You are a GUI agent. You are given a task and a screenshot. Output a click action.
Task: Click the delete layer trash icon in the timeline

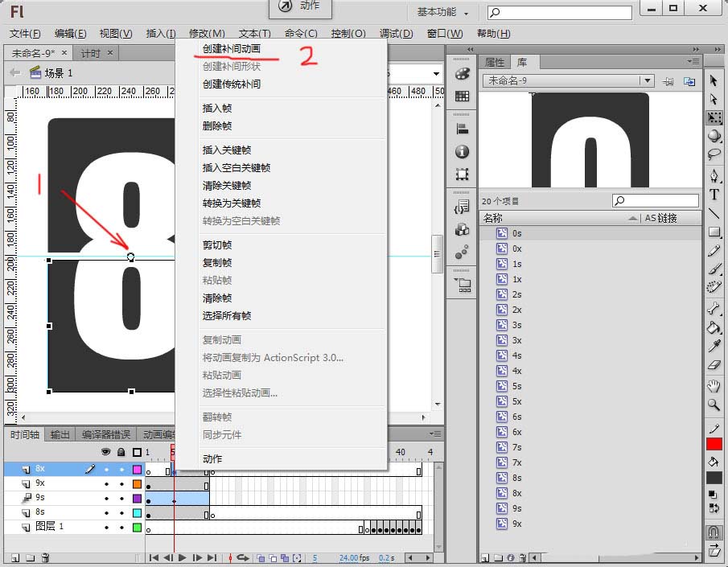tap(45, 557)
